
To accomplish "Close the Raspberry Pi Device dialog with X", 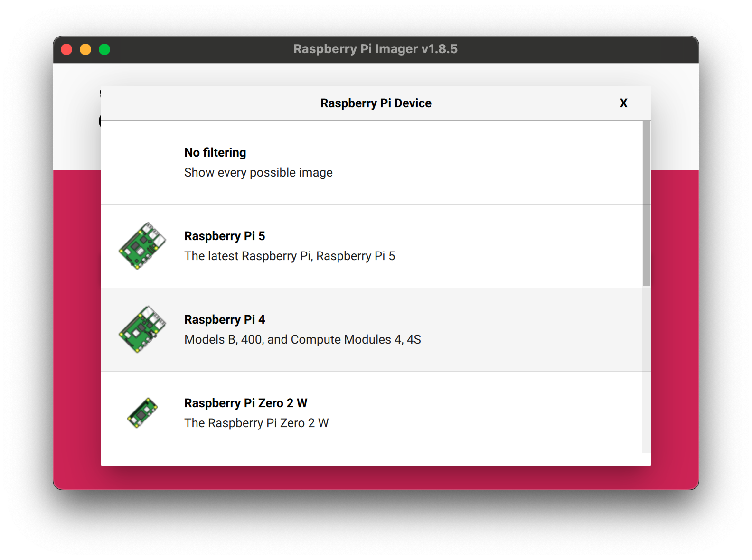I will pyautogui.click(x=623, y=103).
